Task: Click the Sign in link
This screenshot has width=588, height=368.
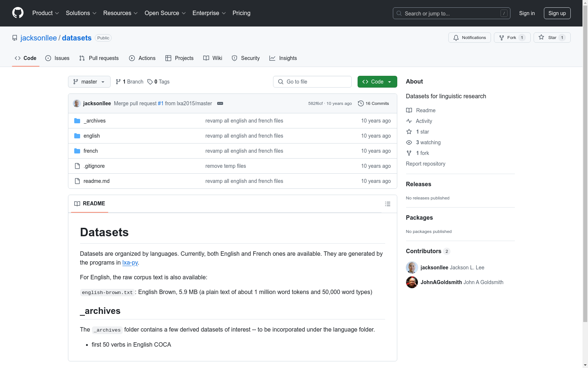Action: [x=527, y=13]
